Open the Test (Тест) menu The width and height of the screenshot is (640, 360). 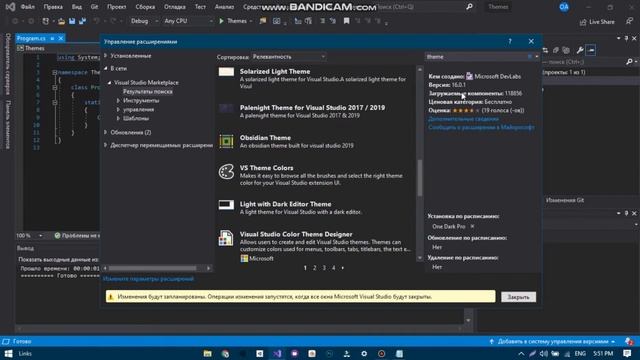pos(200,7)
